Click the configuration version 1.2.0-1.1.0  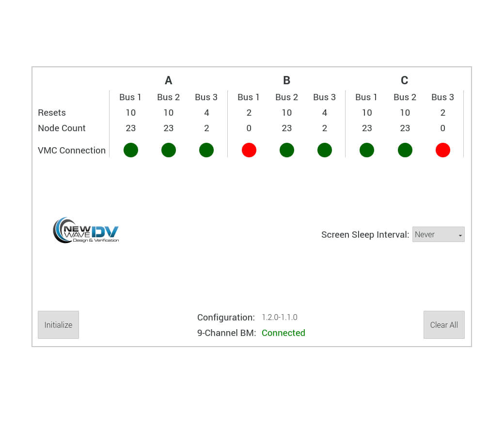(x=280, y=318)
